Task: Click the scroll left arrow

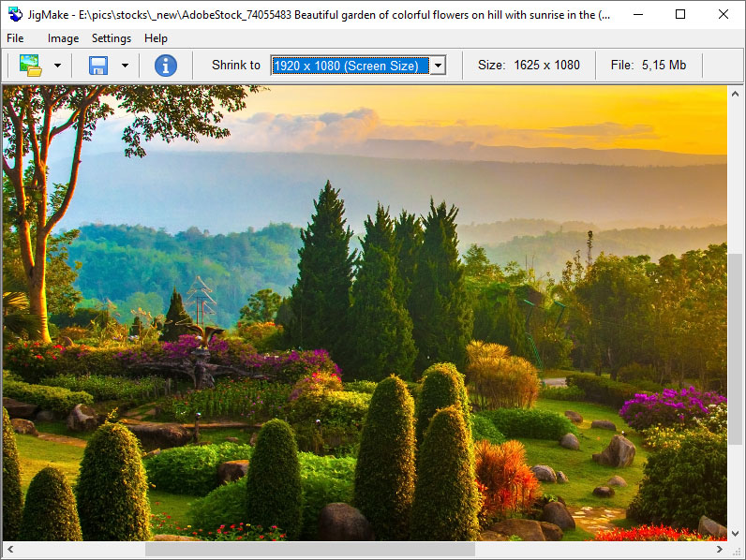Action: [9, 550]
